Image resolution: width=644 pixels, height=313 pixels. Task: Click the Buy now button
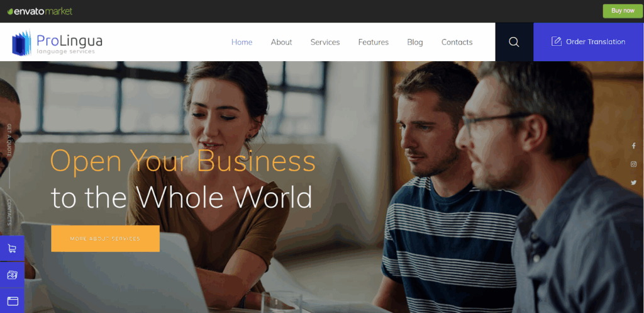pos(623,11)
